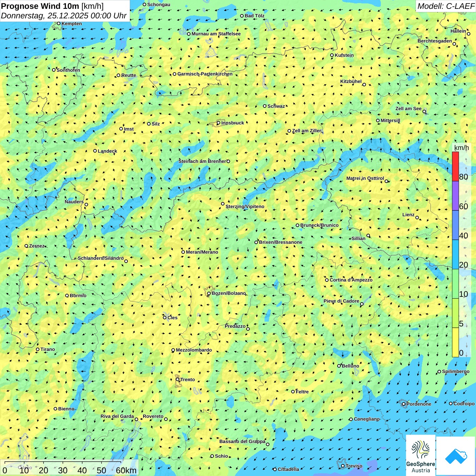Click the 'Murnau am Staffelsee' label

pos(216,34)
